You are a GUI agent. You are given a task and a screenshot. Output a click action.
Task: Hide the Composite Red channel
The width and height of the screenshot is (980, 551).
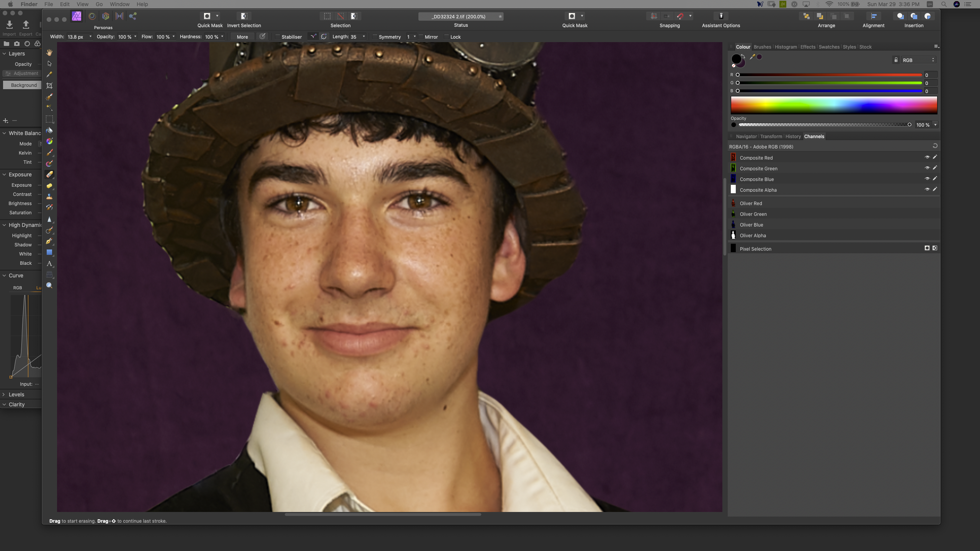click(927, 157)
